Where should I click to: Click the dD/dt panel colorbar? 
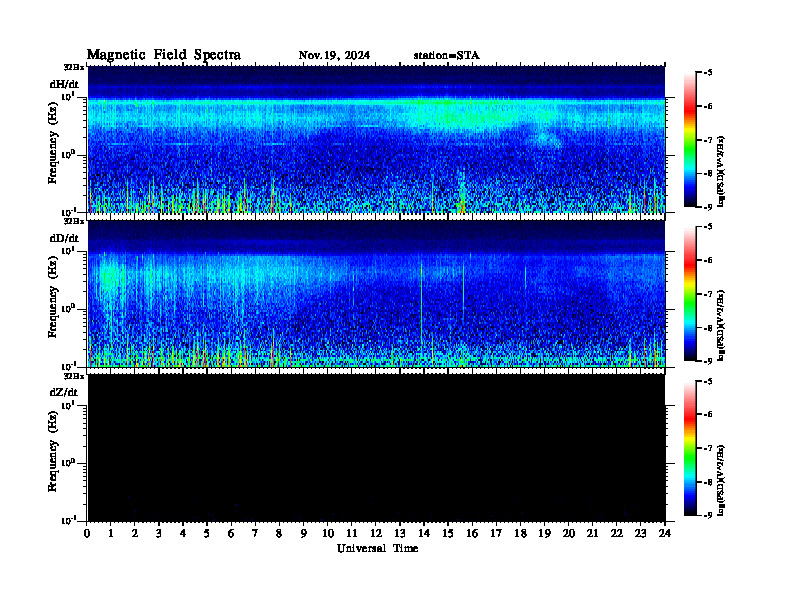690,294
